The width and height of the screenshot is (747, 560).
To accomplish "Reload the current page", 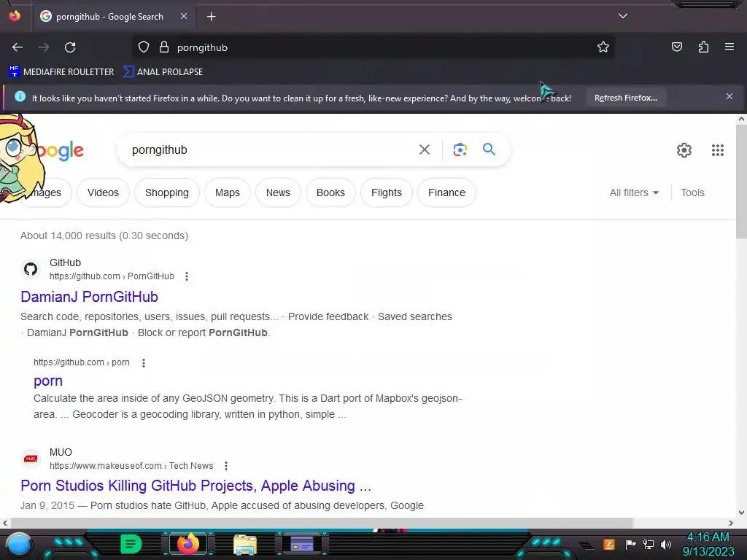I will [70, 47].
